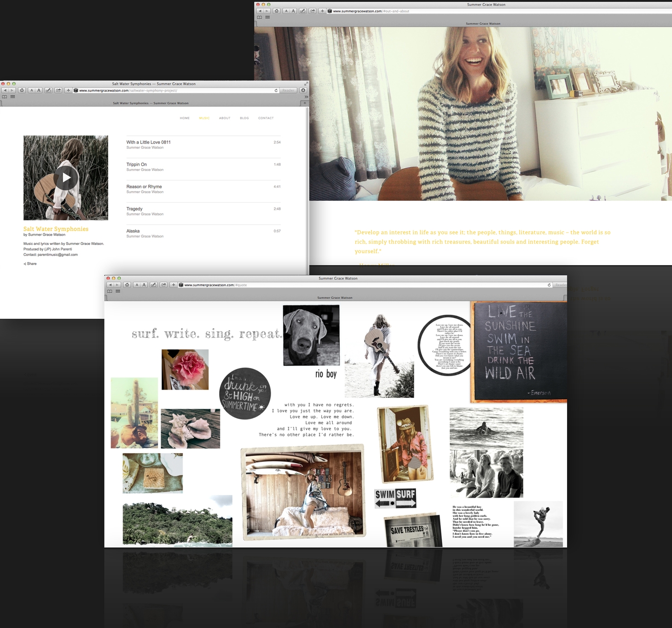Click address bar showing #out-and-about
Viewport: 672px width, 628px height.
[499, 11]
